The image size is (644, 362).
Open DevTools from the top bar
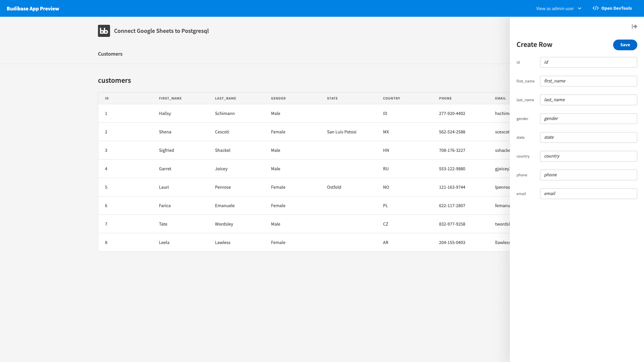[x=612, y=8]
